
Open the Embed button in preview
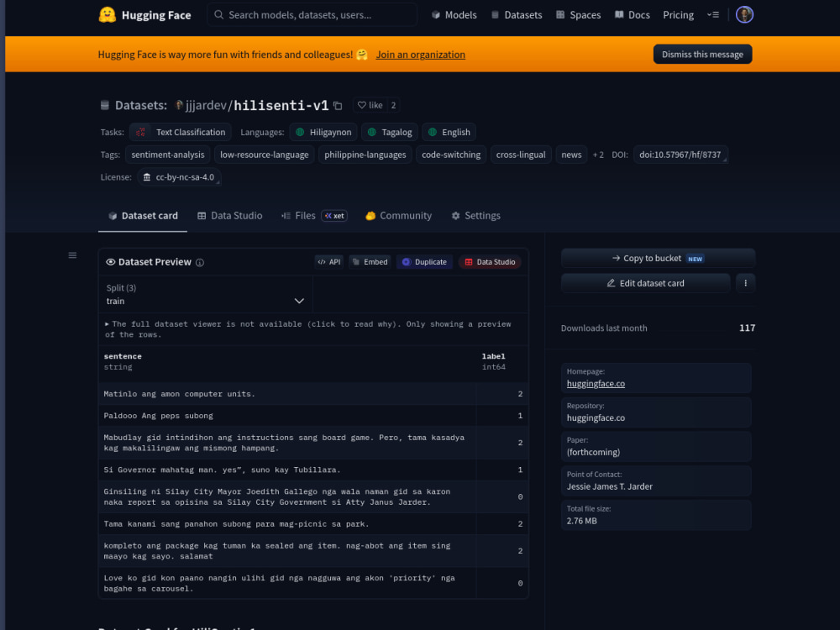(370, 262)
